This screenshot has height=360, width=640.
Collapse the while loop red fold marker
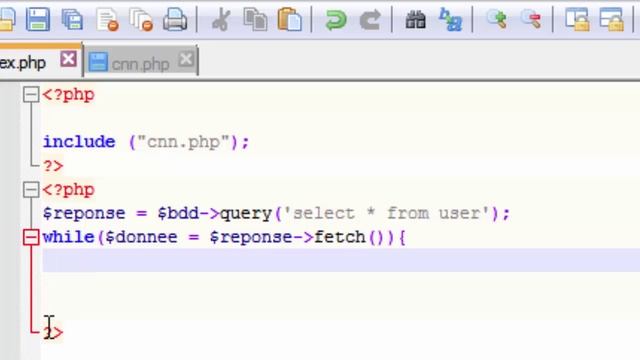coord(31,237)
